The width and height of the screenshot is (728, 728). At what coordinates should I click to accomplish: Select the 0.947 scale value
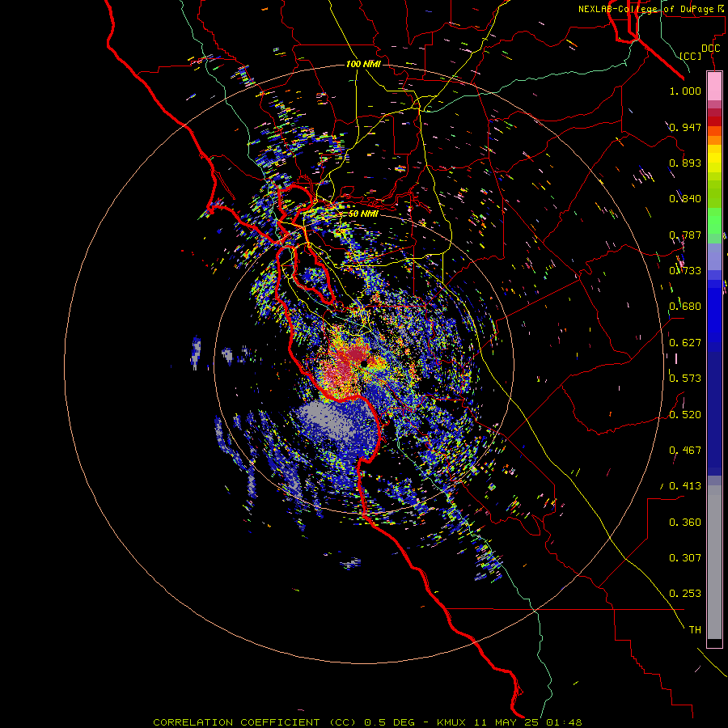coord(685,127)
